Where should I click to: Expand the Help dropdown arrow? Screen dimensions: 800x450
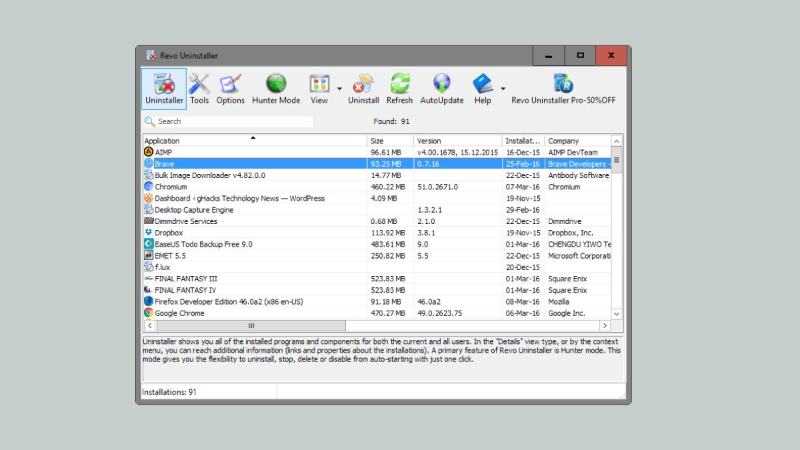click(503, 89)
